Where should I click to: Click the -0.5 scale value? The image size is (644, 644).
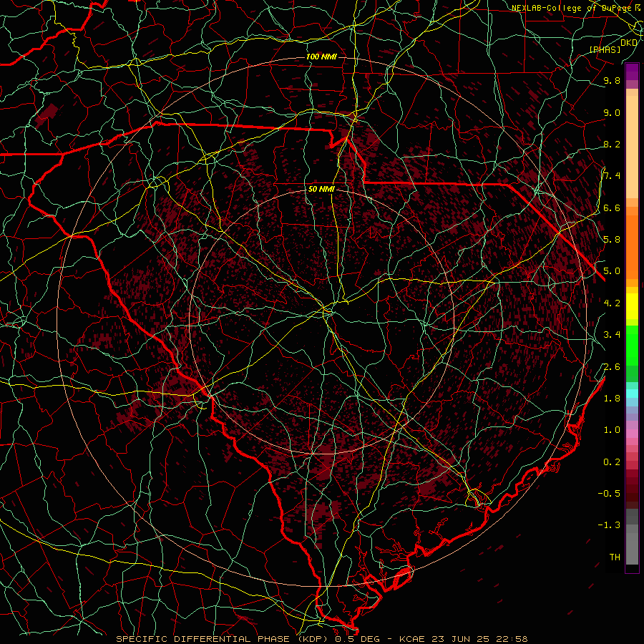pos(609,493)
